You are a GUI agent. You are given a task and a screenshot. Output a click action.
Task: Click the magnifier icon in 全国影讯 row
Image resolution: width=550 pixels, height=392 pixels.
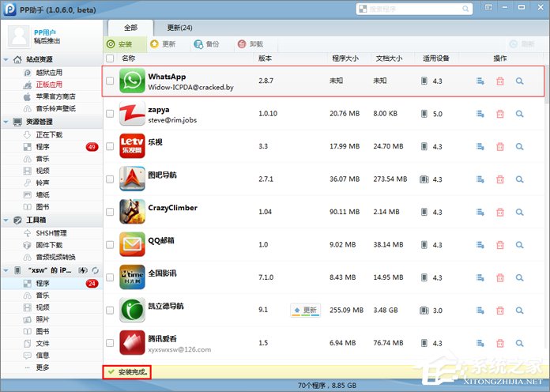coord(519,277)
